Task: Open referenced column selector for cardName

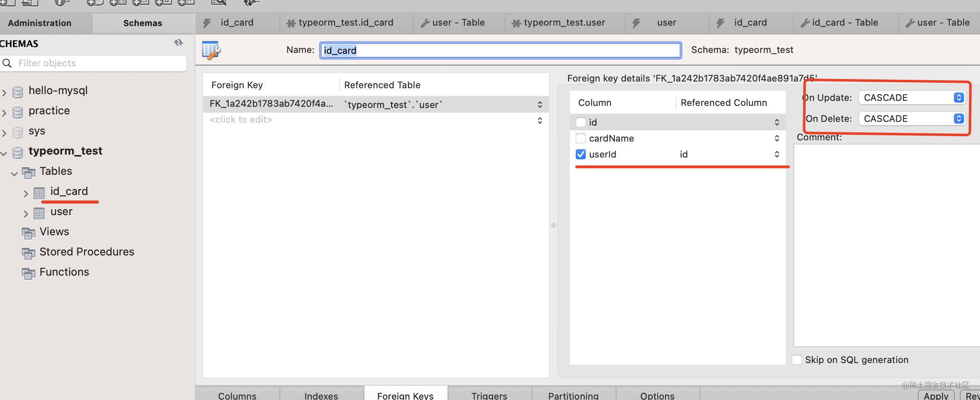Action: 777,138
